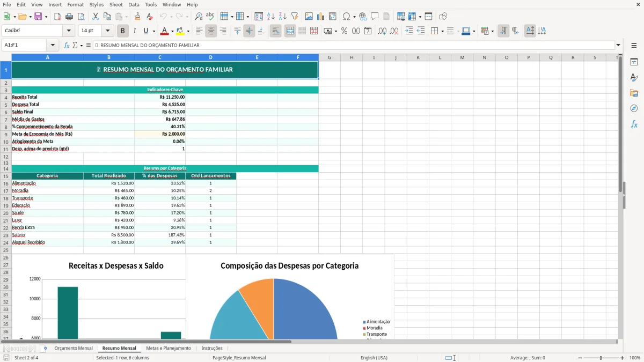Viewport: 644px width, 362px height.
Task: Open the Special Character dropdown arrow
Action: [354, 17]
